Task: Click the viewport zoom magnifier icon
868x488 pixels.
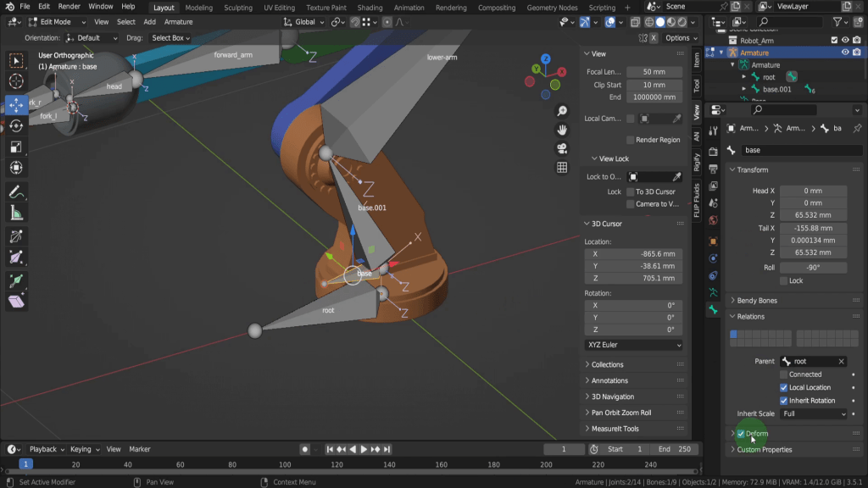Action: click(x=562, y=112)
